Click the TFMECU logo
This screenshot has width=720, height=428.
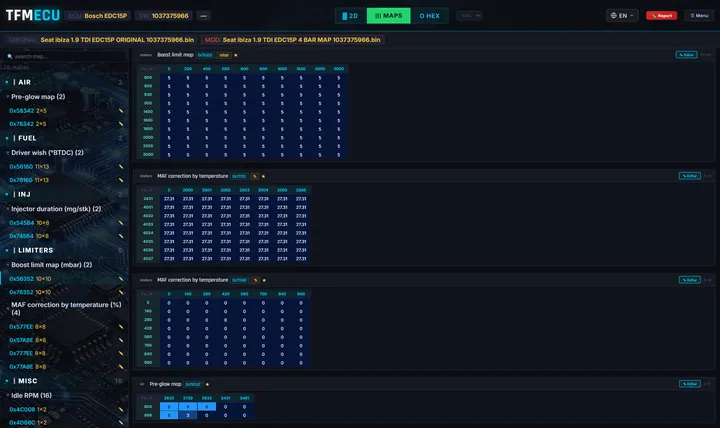(33, 15)
